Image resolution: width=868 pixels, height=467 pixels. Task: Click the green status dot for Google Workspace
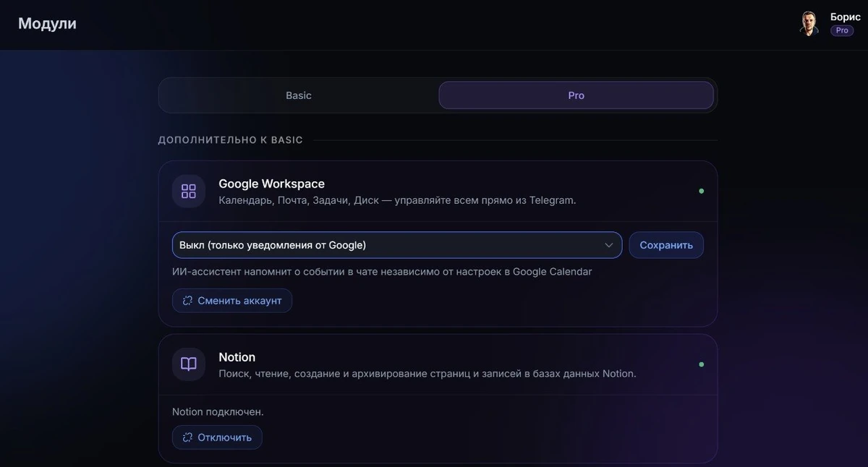coord(701,191)
